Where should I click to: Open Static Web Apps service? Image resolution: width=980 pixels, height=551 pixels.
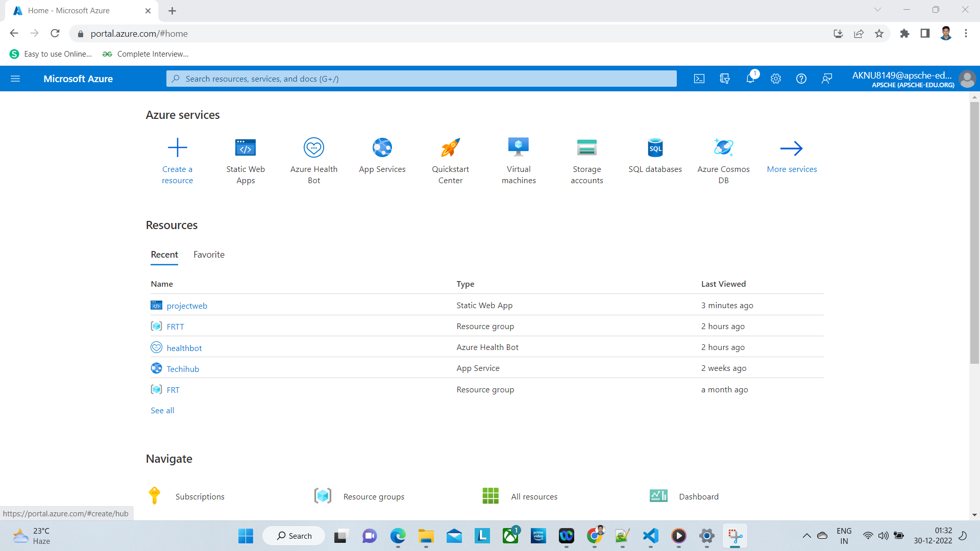click(246, 161)
